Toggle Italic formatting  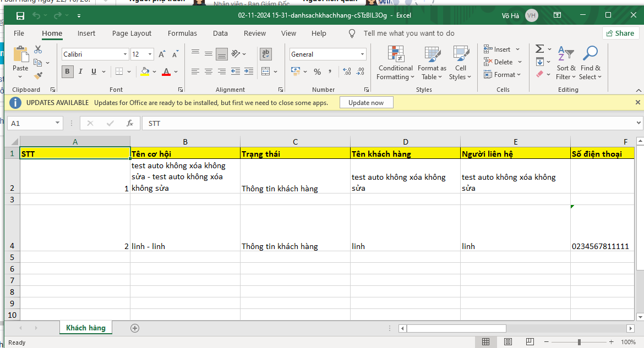pyautogui.click(x=81, y=71)
